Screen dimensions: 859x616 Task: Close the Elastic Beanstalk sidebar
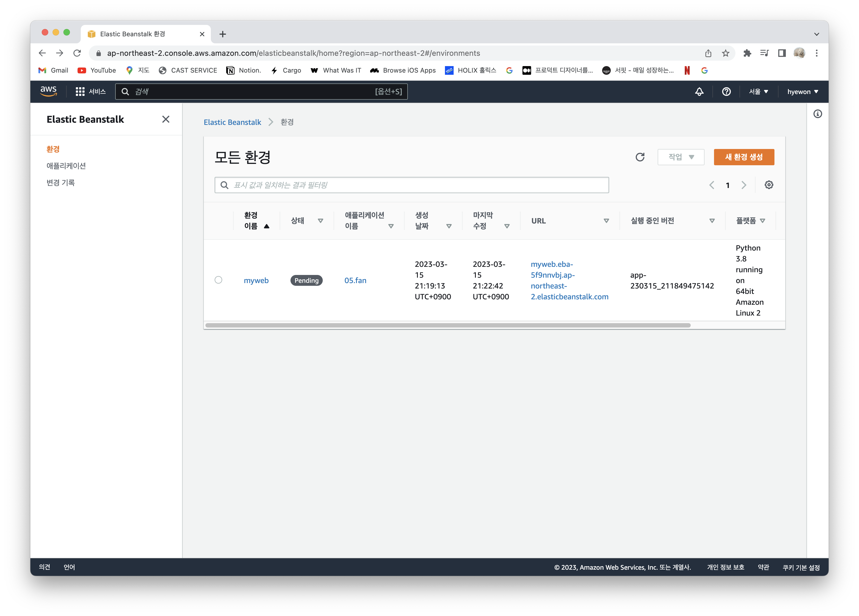coord(166,119)
